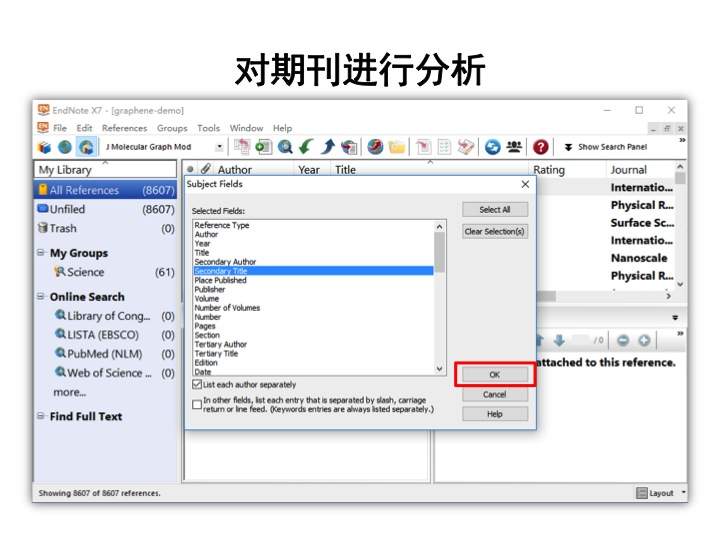The width and height of the screenshot is (720, 540).
Task: Collapse the Find Full Text section
Action: tap(41, 416)
